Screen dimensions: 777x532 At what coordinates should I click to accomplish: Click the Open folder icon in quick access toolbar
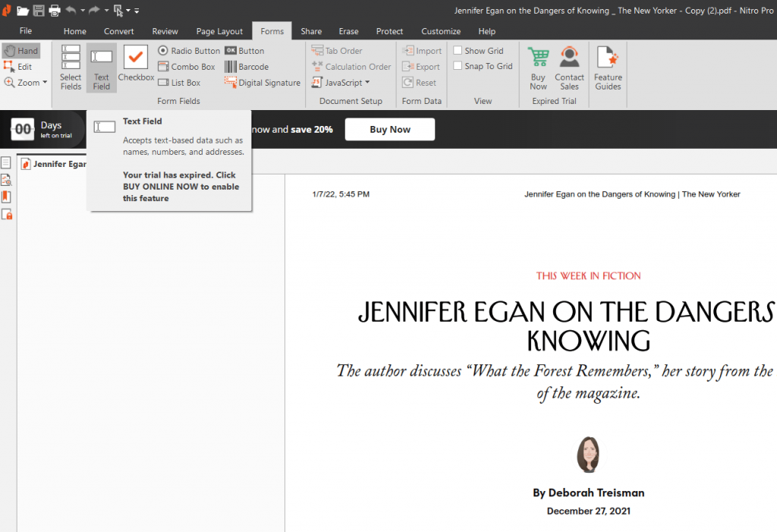coord(22,11)
